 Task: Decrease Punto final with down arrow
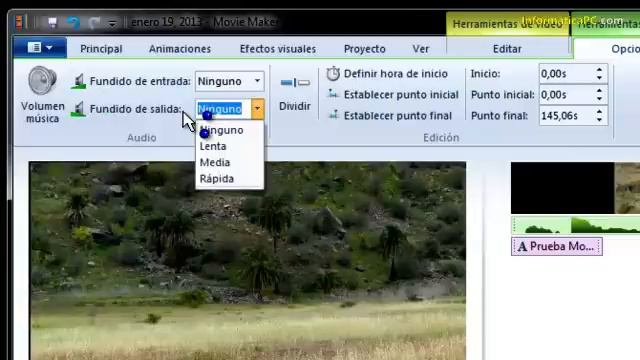point(599,120)
